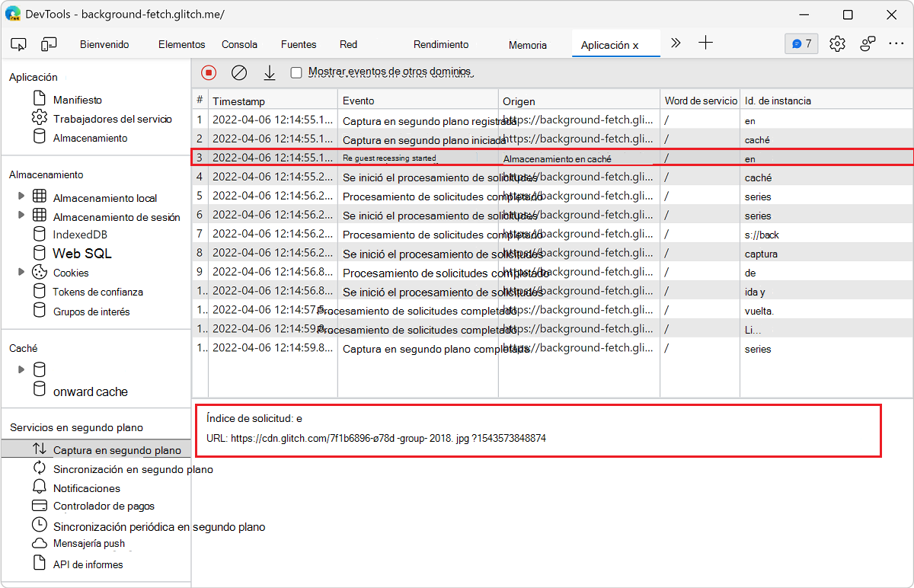The width and height of the screenshot is (914, 588).
Task: Maximize the DevTools window
Action: click(x=848, y=14)
